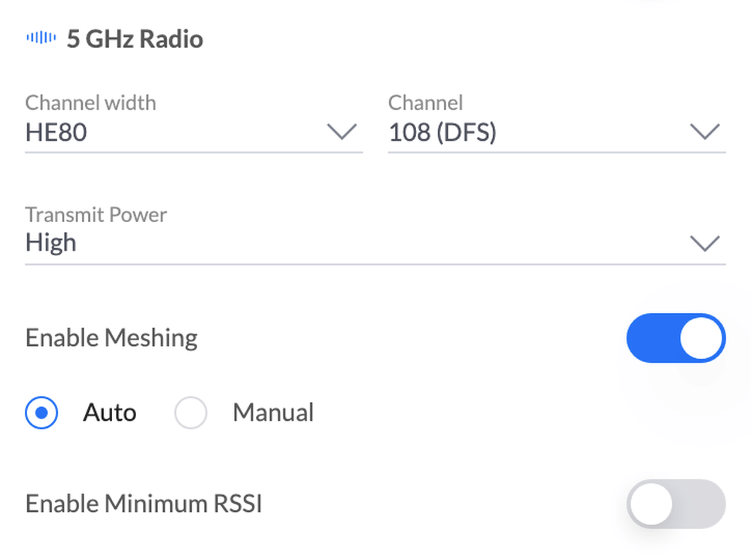Select the Manual radio button
This screenshot has height=560, width=751.
click(x=190, y=413)
